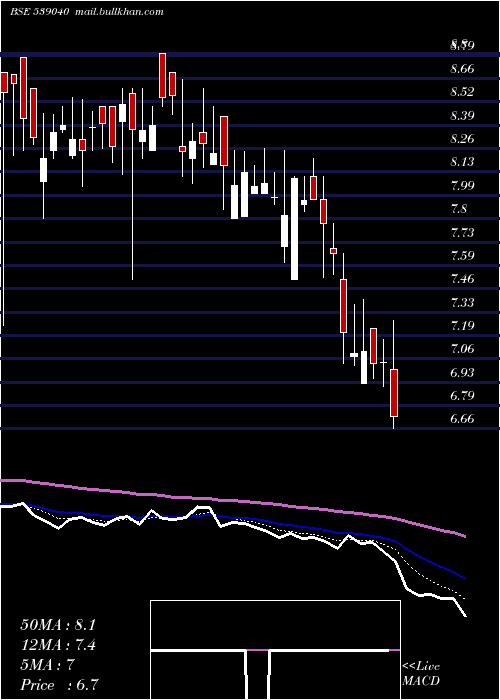This screenshot has width=500, height=700.
Task: Click the Price : 6.7 readout
Action: click(x=59, y=685)
